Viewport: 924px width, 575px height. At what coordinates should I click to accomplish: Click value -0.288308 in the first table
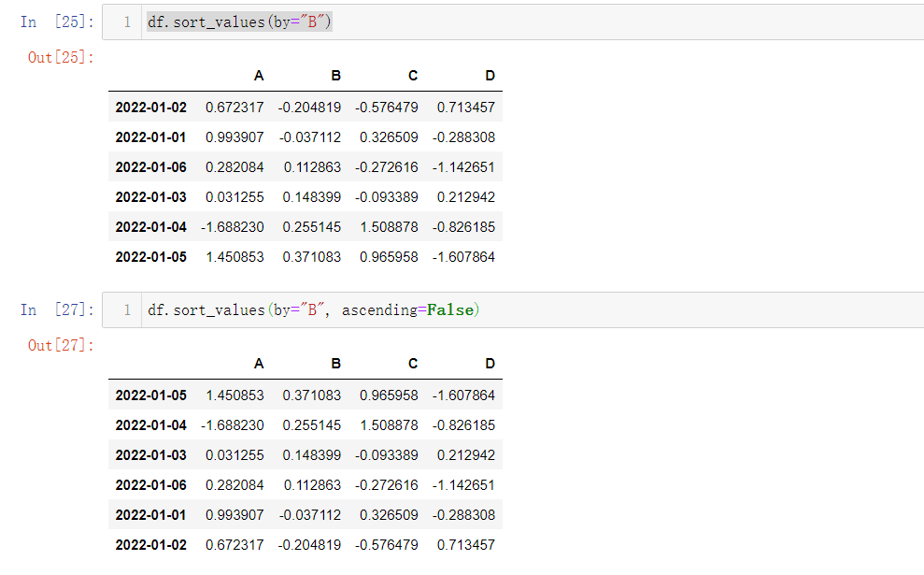(x=463, y=137)
